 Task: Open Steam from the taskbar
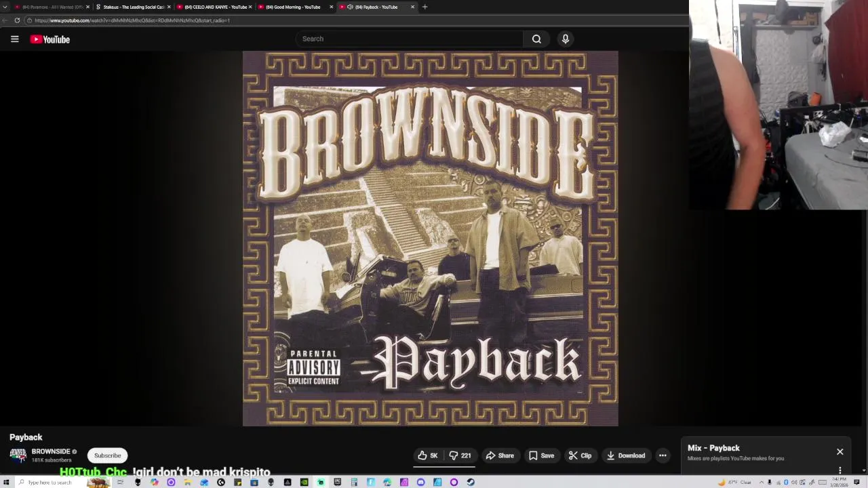click(x=471, y=483)
